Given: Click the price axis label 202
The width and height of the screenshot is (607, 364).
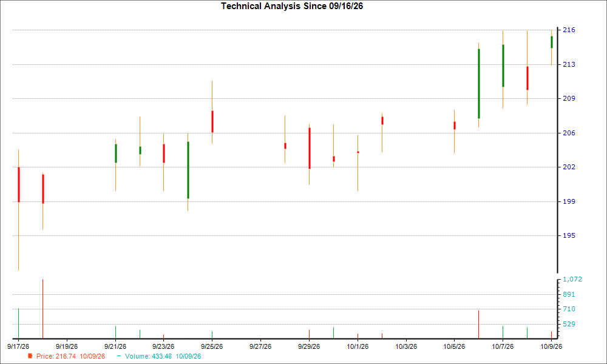Looking at the screenshot, I should point(569,167).
